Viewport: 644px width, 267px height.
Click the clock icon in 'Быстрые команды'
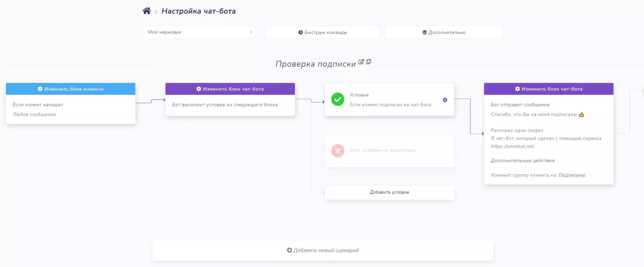click(300, 32)
